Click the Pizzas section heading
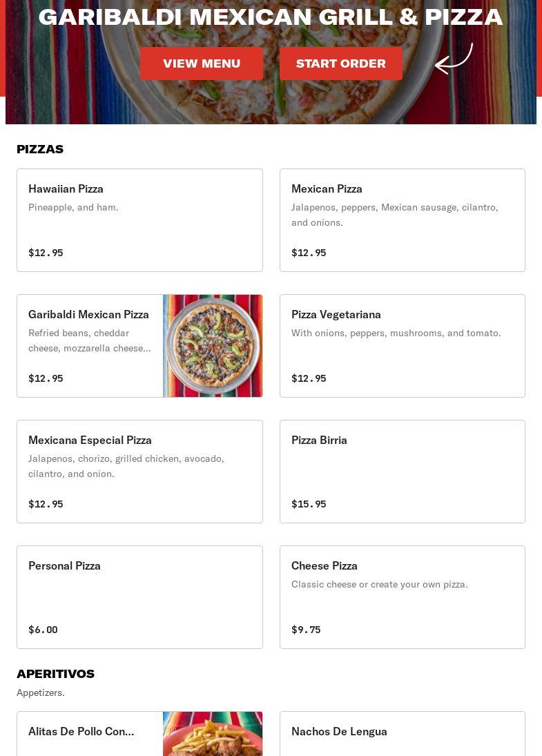Image resolution: width=542 pixels, height=756 pixels. pos(40,149)
